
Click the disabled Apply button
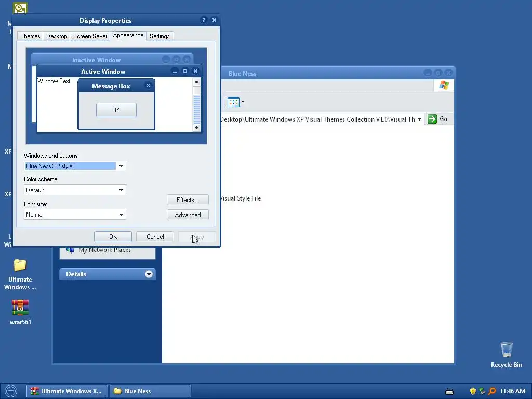(x=197, y=237)
